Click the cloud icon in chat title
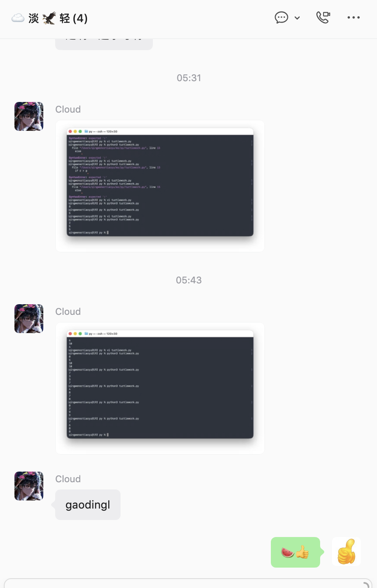 point(18,18)
